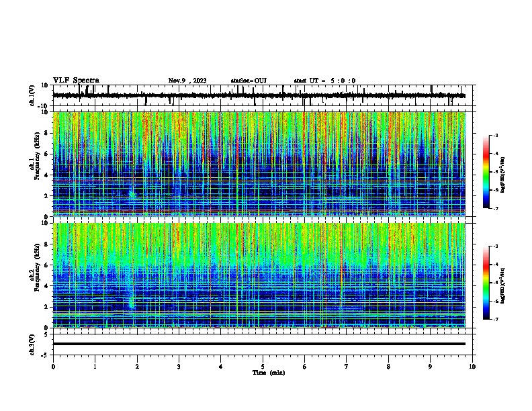Click the "Time (min)" x-axis label
This screenshot has height=411, width=532.
coord(269,373)
